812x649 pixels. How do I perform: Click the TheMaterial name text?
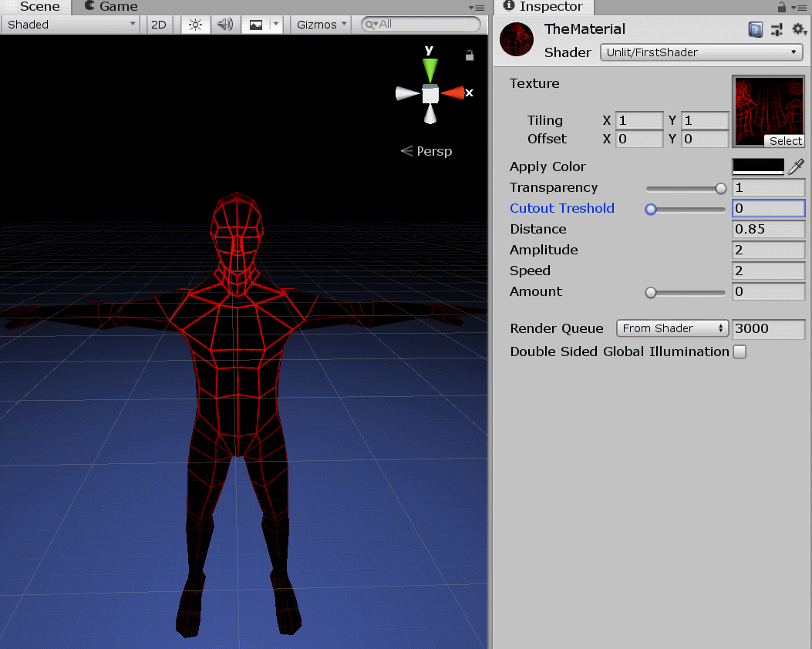point(585,29)
